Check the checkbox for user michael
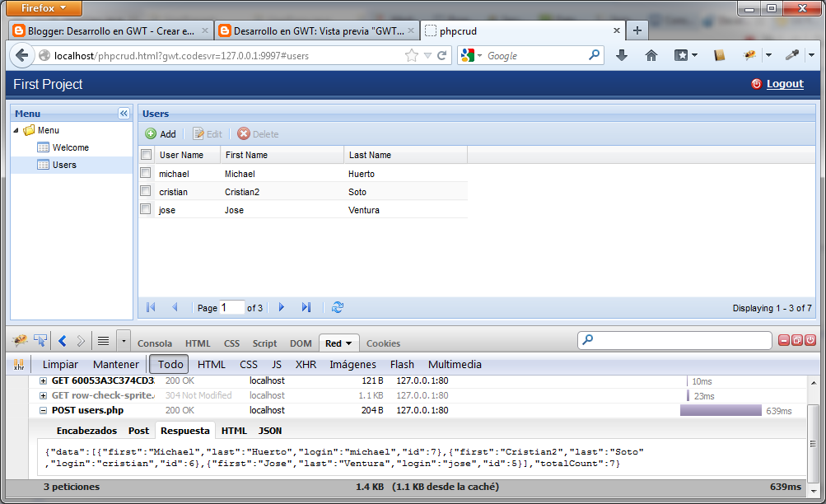This screenshot has height=504, width=826. (146, 173)
